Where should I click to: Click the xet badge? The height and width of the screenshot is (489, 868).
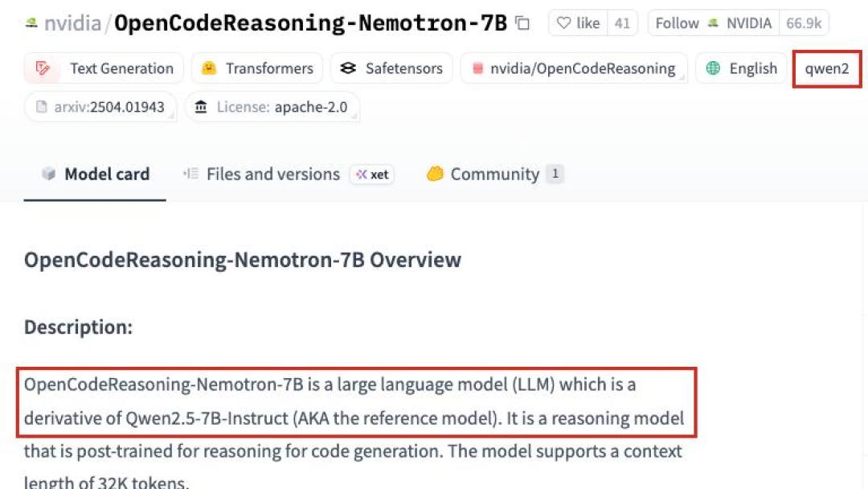(372, 175)
